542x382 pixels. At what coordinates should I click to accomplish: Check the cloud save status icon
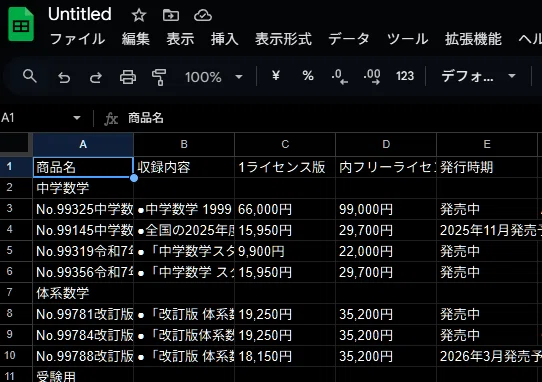coord(203,15)
